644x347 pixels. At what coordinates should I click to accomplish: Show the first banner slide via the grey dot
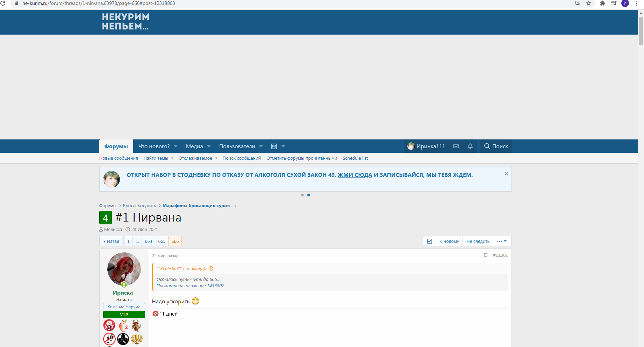(302, 195)
